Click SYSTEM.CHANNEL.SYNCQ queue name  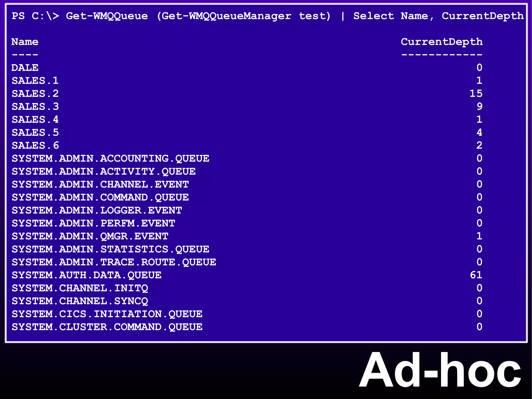point(80,301)
